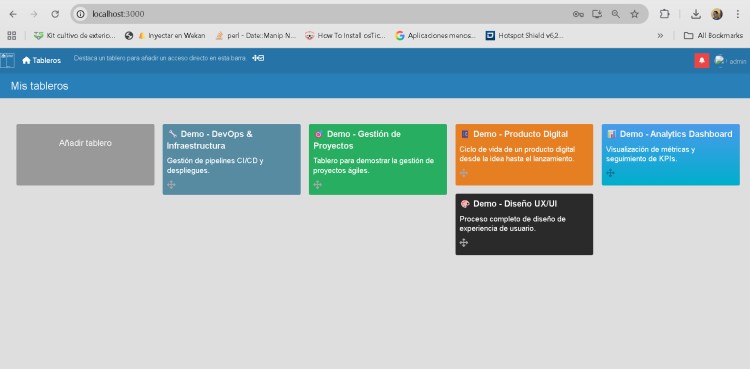The width and height of the screenshot is (750, 369).
Task: Click the move handle on Analytics Dashboard board
Action: pyautogui.click(x=610, y=173)
